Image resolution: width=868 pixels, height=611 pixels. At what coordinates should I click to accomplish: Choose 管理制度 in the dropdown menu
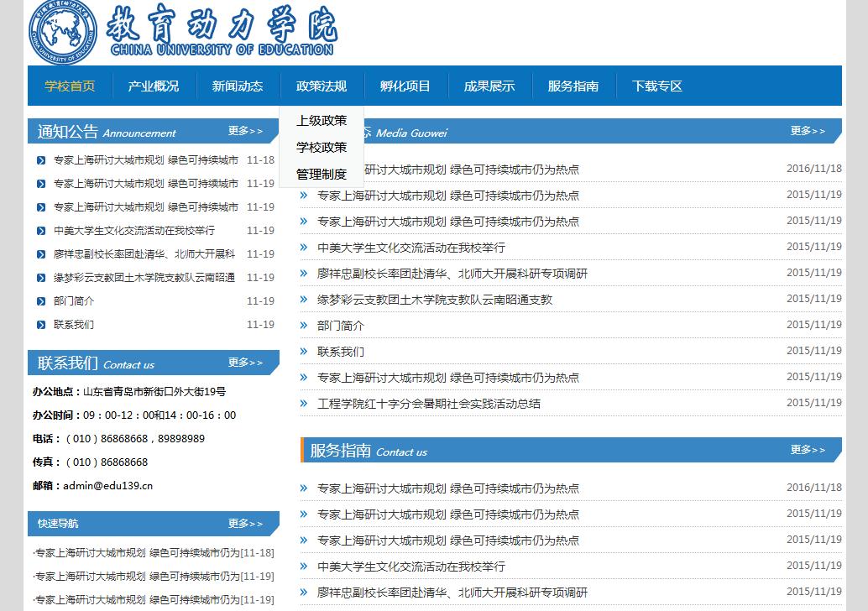[321, 175]
